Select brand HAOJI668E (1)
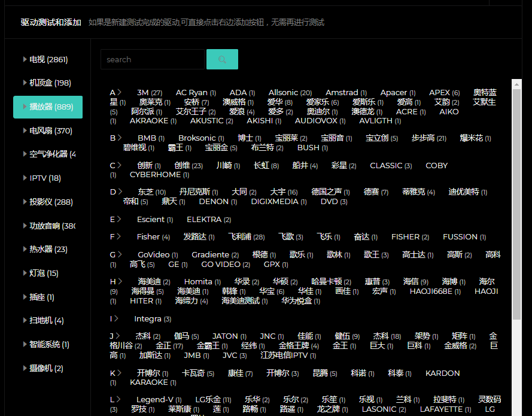Screen dimensions: 532x416 click(x=435, y=291)
